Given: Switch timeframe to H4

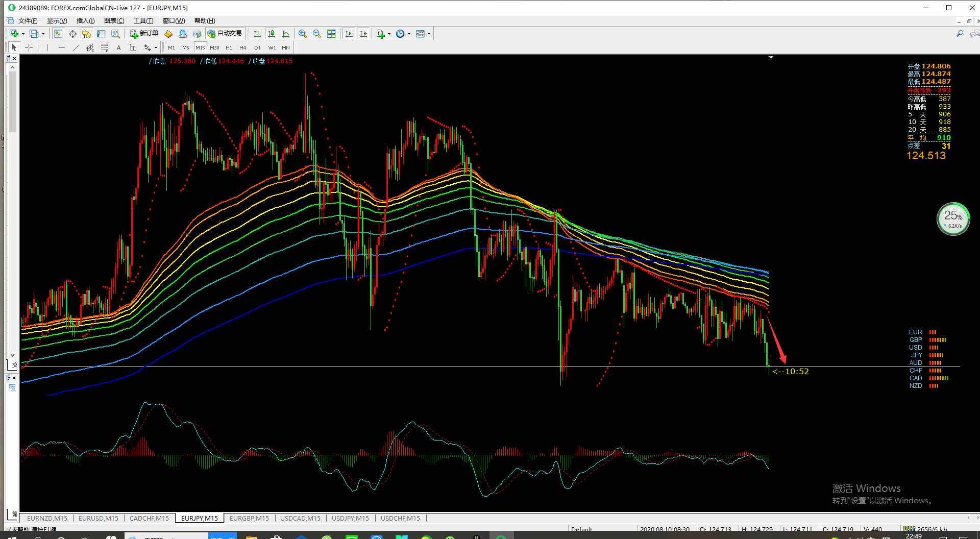Looking at the screenshot, I should [x=243, y=47].
